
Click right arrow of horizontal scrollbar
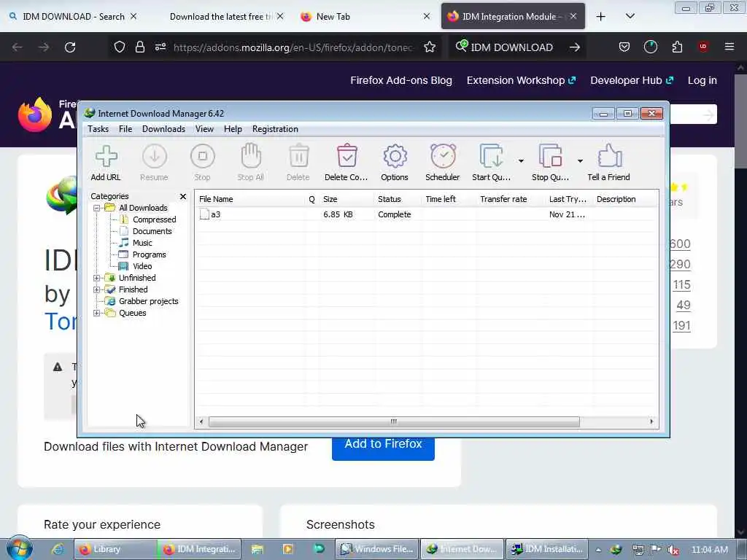point(651,421)
